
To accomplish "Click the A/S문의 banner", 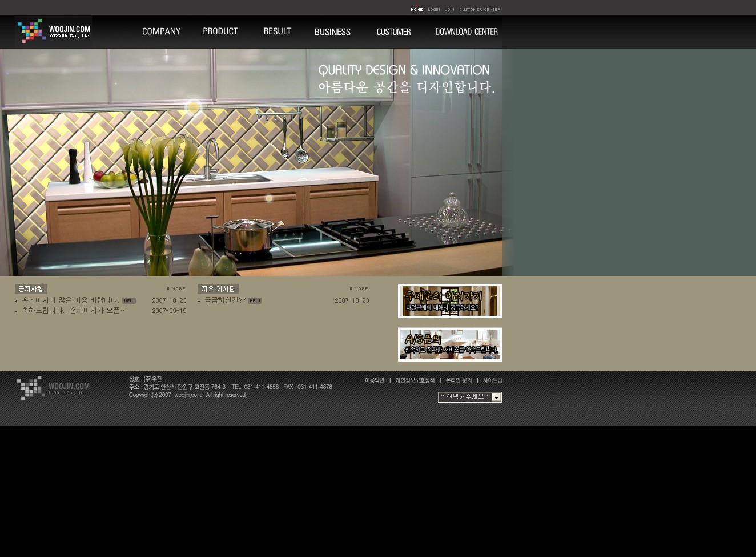I will [450, 344].
